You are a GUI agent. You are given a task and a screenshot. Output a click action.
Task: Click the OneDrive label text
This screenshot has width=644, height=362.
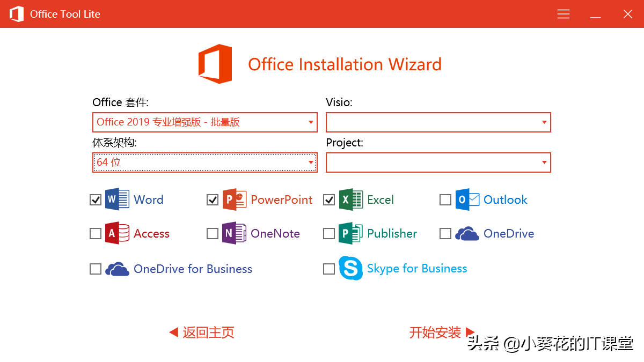(509, 234)
